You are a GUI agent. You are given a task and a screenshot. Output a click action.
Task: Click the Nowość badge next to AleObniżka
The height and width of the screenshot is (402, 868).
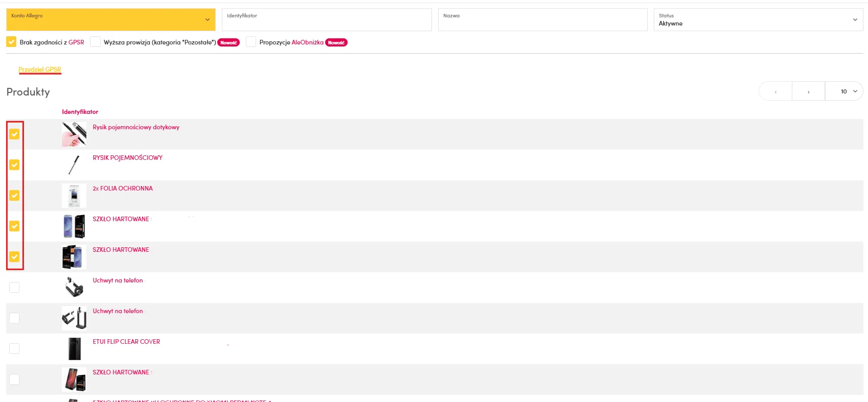[x=336, y=43]
